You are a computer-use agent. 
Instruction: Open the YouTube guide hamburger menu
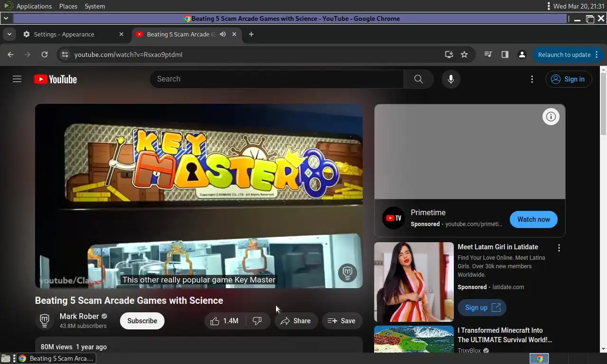(x=17, y=79)
